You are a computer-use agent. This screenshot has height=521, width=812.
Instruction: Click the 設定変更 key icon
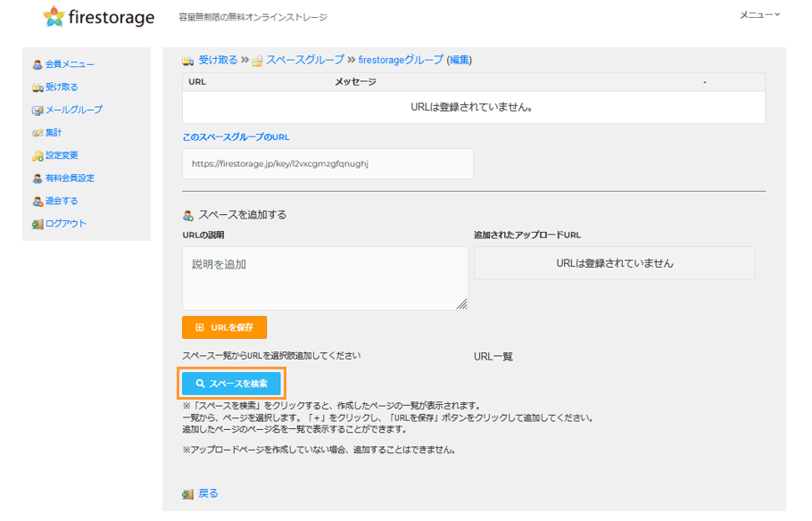coord(37,156)
